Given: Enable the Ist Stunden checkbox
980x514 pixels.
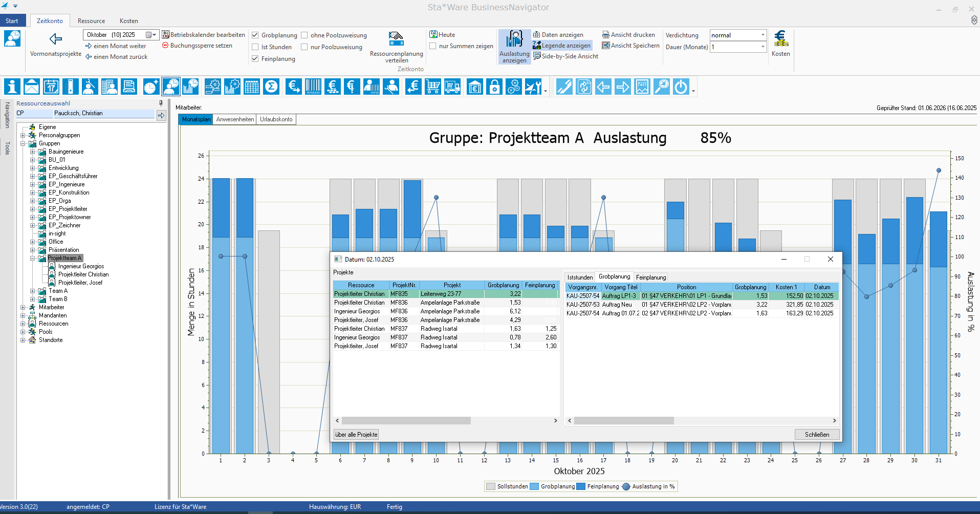Looking at the screenshot, I should pyautogui.click(x=255, y=47).
